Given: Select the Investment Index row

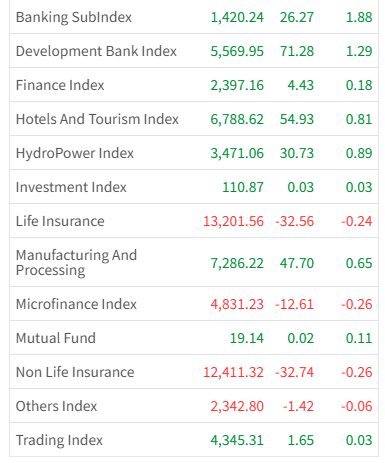Looking at the screenshot, I should [x=194, y=187].
